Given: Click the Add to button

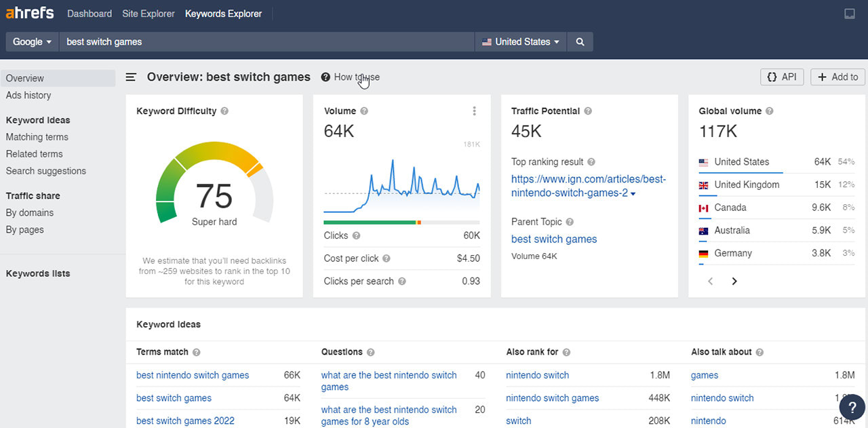Looking at the screenshot, I should tap(837, 77).
